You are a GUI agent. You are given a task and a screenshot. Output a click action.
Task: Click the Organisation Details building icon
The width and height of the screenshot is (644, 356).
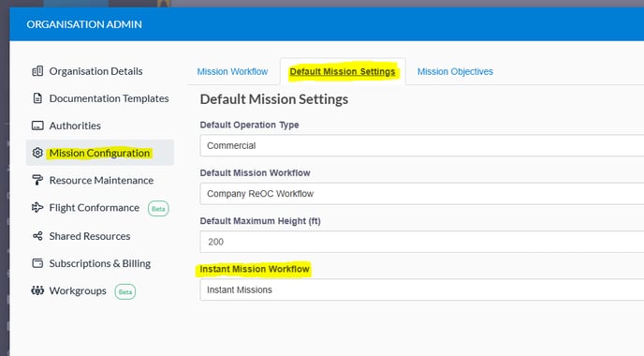tap(37, 71)
